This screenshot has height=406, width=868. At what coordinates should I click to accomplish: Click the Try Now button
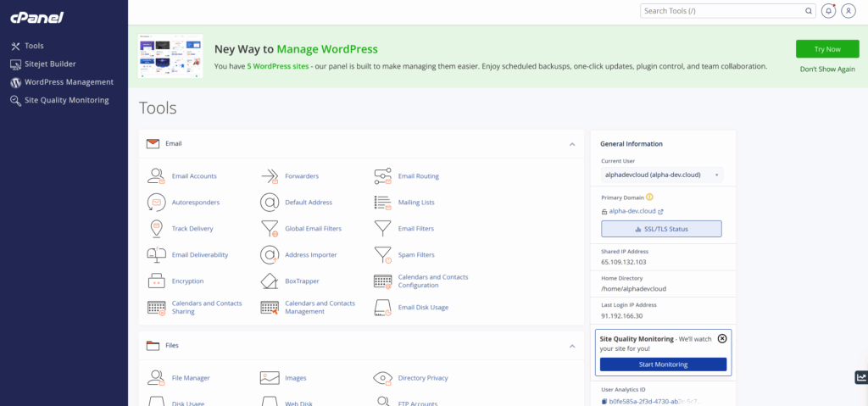pos(827,49)
